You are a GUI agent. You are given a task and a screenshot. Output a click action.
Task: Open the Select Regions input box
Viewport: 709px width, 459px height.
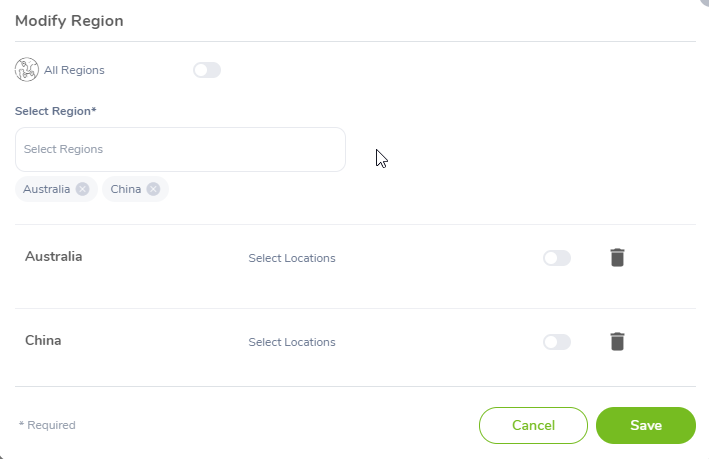click(x=180, y=149)
